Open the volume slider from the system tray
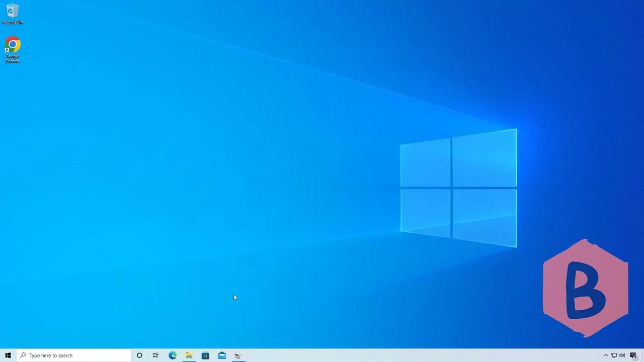Viewport: 644px width, 362px height. pyautogui.click(x=622, y=355)
